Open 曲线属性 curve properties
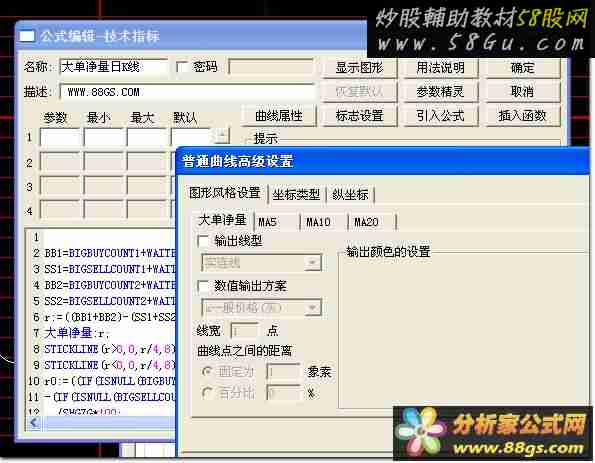The width and height of the screenshot is (595, 463). pyautogui.click(x=279, y=115)
